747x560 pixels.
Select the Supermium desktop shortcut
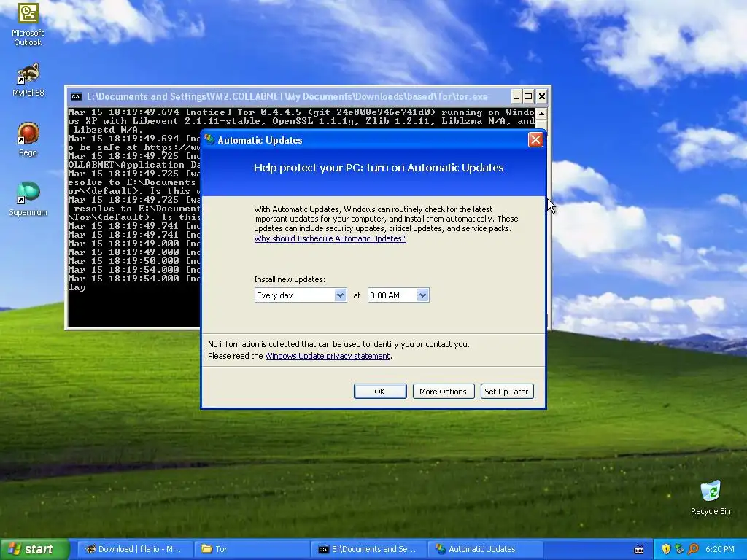pyautogui.click(x=28, y=199)
